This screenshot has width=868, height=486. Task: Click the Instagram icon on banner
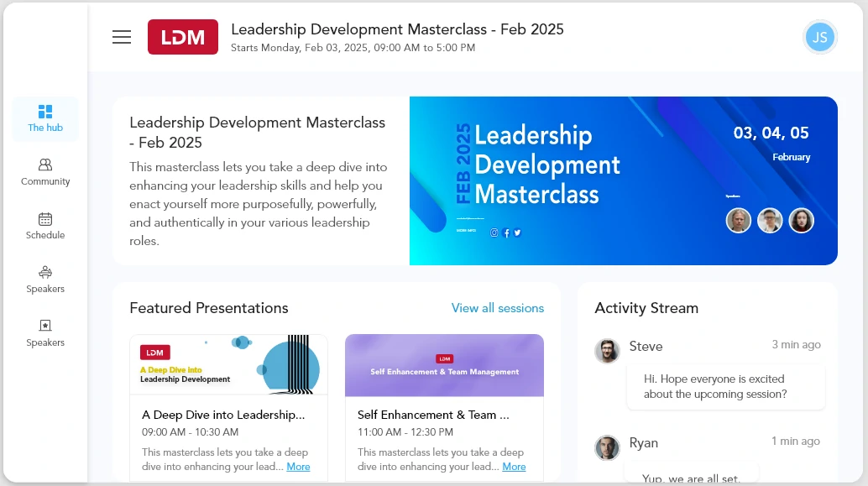(494, 233)
